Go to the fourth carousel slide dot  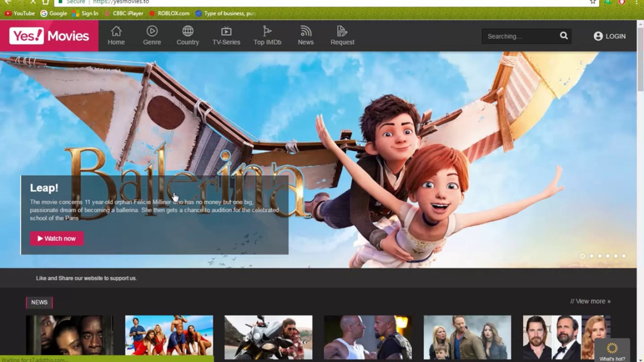click(x=608, y=256)
